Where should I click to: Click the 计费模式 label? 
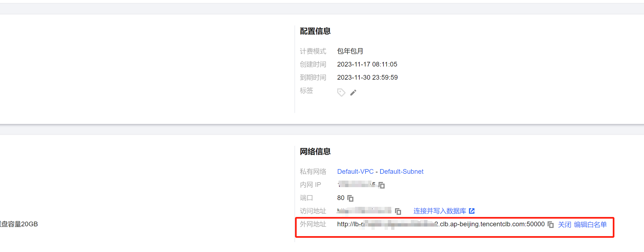[x=313, y=51]
